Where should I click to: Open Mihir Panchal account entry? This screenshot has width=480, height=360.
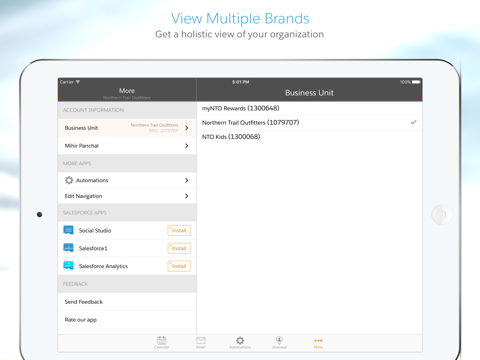pos(127,146)
